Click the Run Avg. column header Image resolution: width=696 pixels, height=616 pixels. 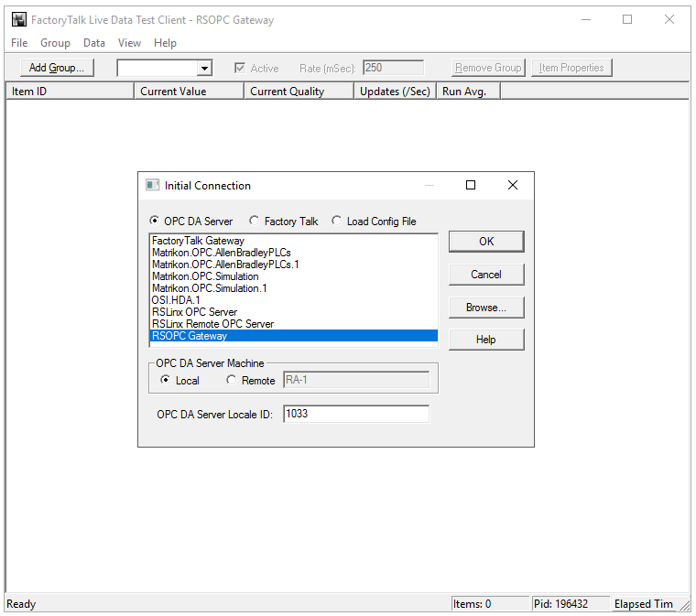point(468,92)
